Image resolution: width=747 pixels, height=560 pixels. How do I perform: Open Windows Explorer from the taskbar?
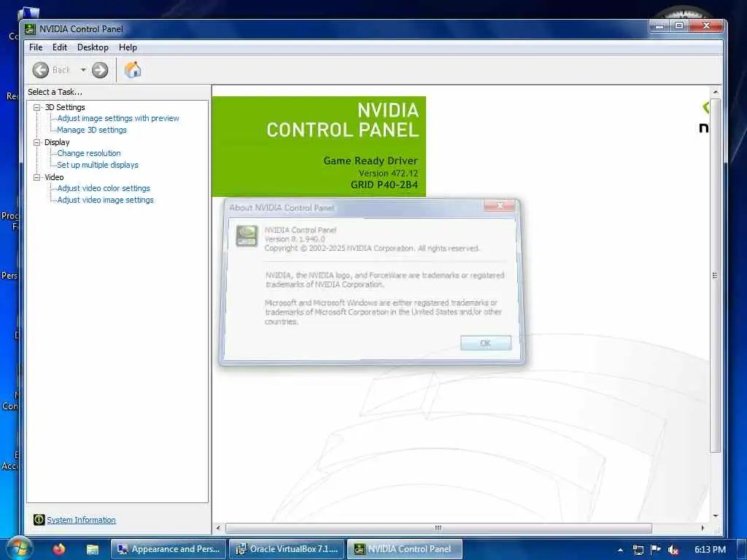pyautogui.click(x=92, y=550)
